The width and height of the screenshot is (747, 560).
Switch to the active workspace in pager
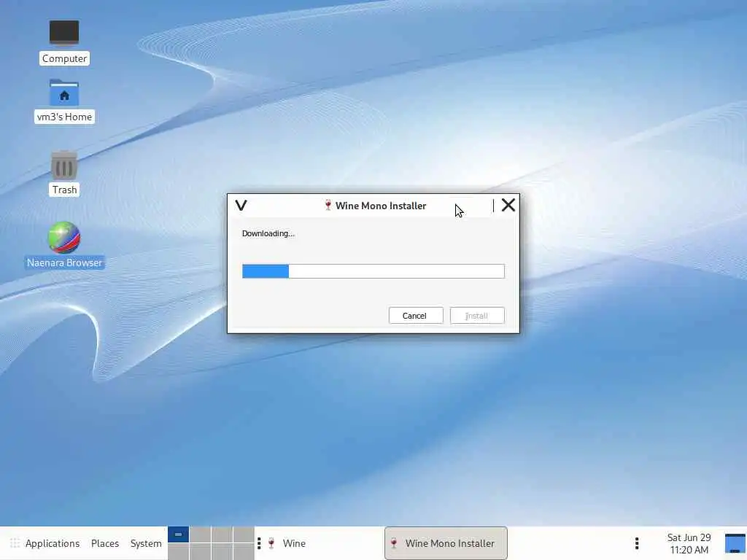coord(178,534)
